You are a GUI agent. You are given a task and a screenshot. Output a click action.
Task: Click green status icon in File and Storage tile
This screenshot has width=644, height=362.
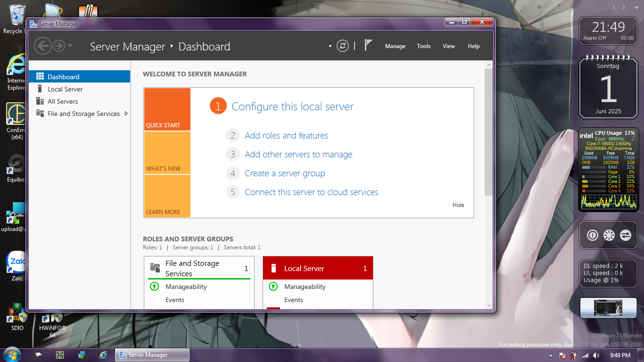coord(154,286)
